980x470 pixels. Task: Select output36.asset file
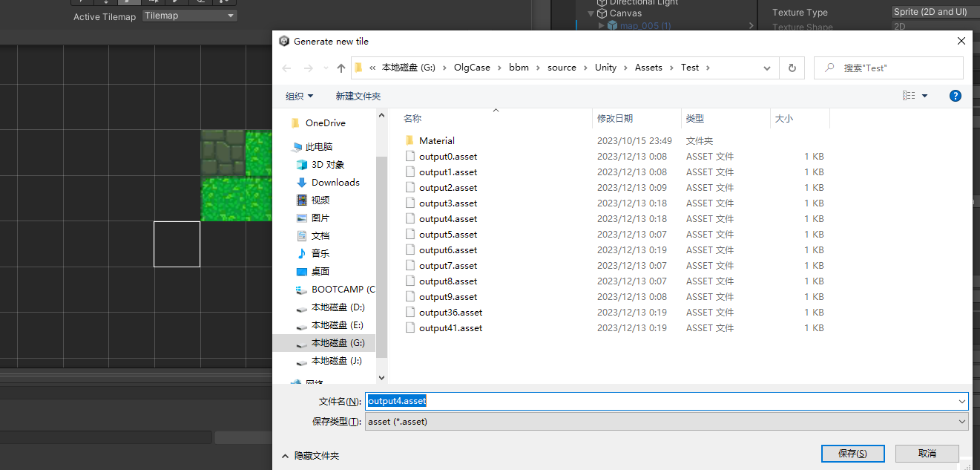coord(450,312)
